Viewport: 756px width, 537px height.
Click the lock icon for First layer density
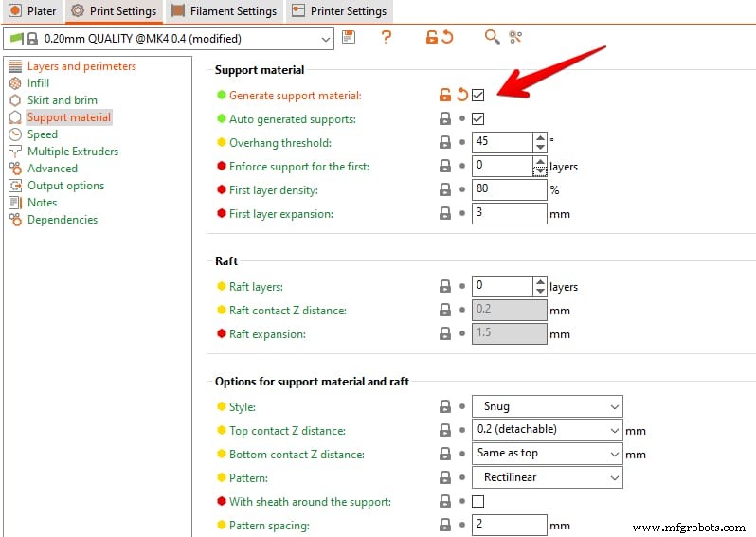tap(444, 189)
